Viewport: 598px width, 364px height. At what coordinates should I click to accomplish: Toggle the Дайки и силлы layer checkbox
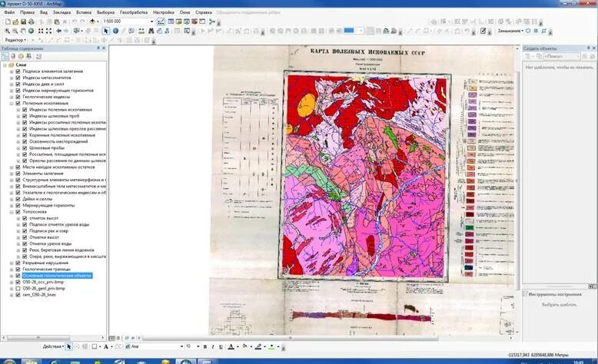click(x=18, y=199)
